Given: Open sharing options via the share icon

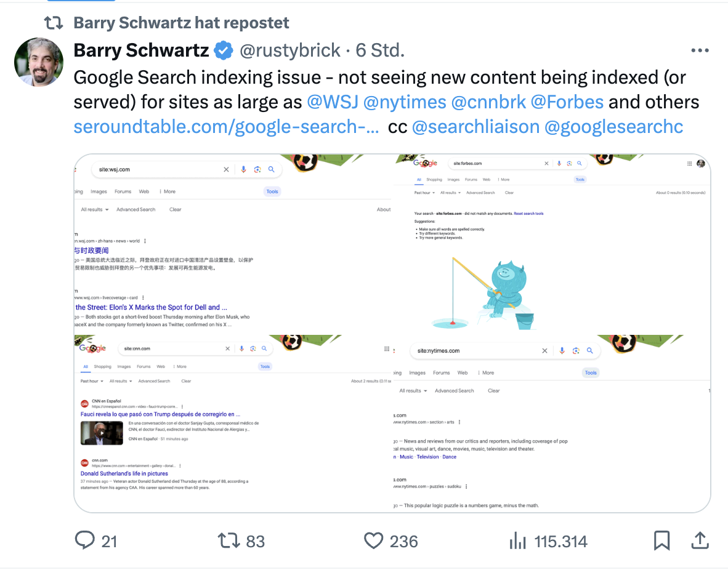Looking at the screenshot, I should [x=700, y=540].
